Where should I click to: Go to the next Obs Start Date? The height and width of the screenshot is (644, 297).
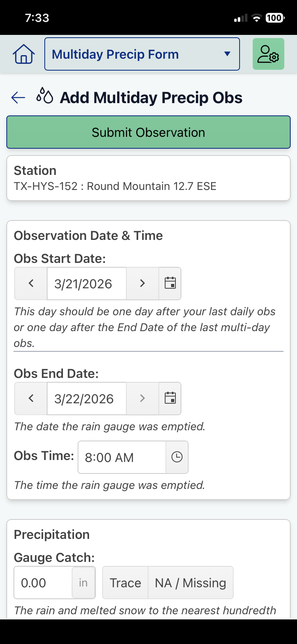coord(143,284)
